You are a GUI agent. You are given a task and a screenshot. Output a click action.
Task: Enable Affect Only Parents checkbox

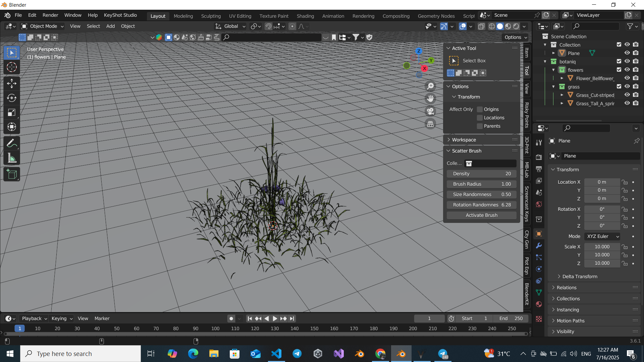tap(480, 126)
